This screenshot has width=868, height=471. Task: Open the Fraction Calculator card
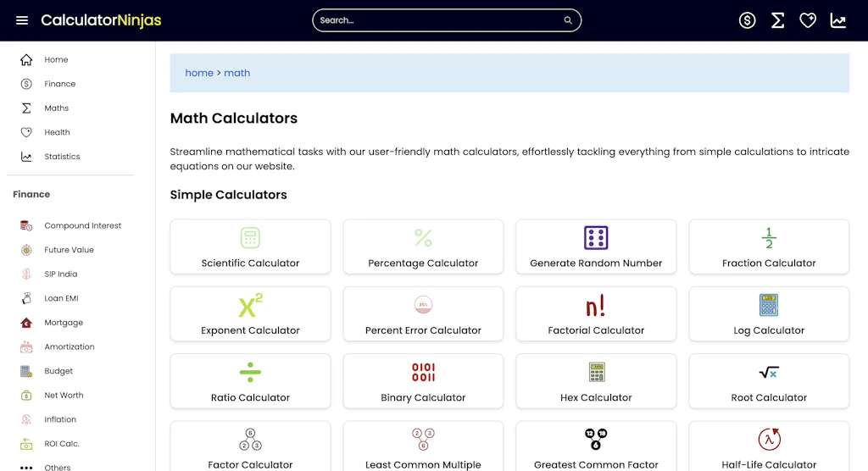coord(769,247)
